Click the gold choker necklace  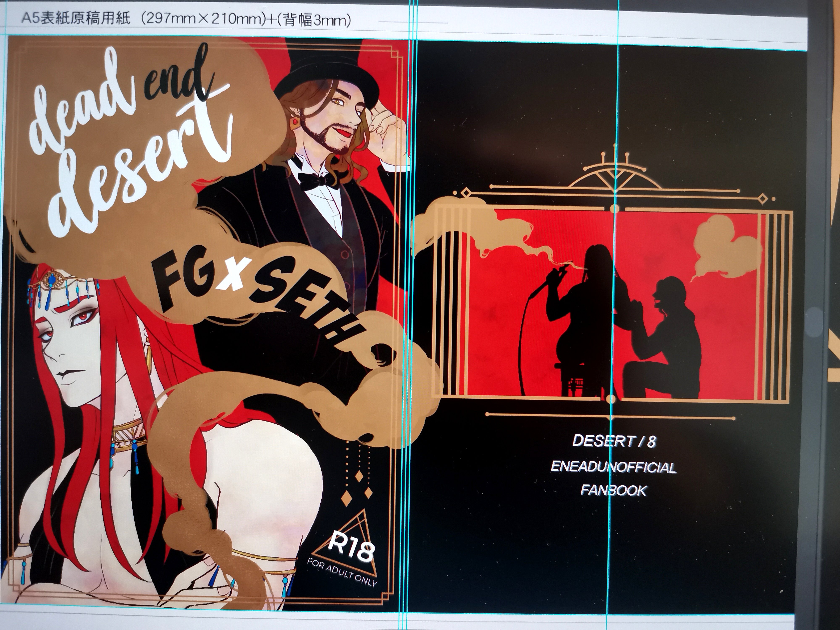[x=128, y=429]
